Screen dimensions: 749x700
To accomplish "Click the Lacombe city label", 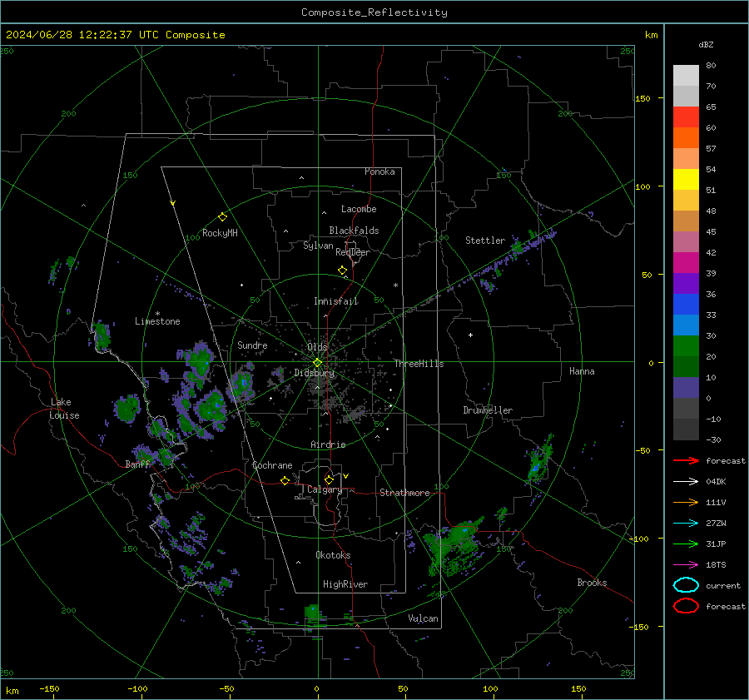I will coord(359,209).
